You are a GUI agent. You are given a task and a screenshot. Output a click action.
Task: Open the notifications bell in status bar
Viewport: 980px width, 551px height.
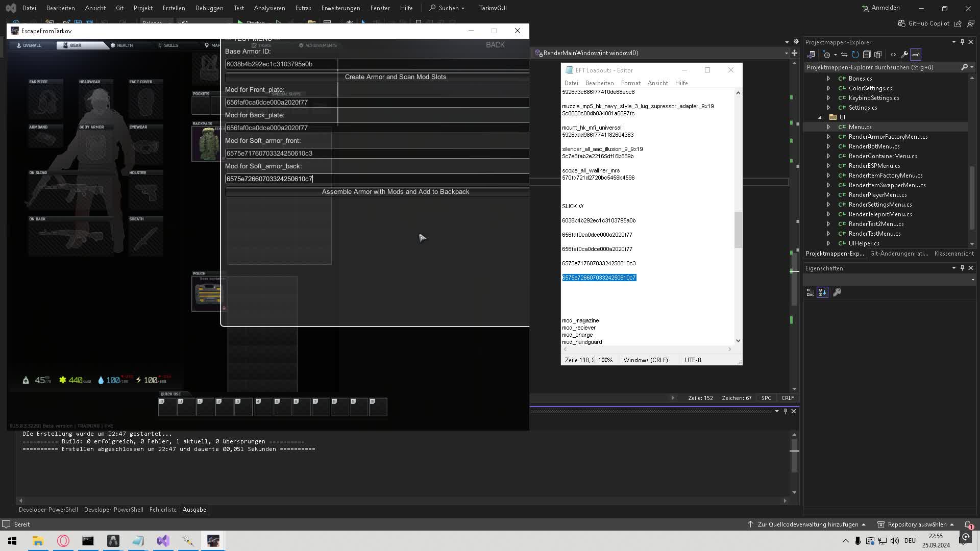pos(968,524)
